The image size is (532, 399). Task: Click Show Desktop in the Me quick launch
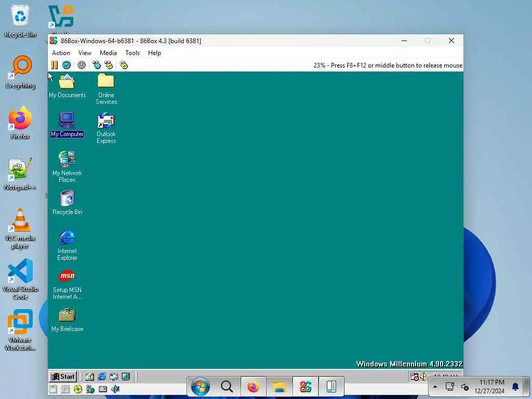click(89, 376)
